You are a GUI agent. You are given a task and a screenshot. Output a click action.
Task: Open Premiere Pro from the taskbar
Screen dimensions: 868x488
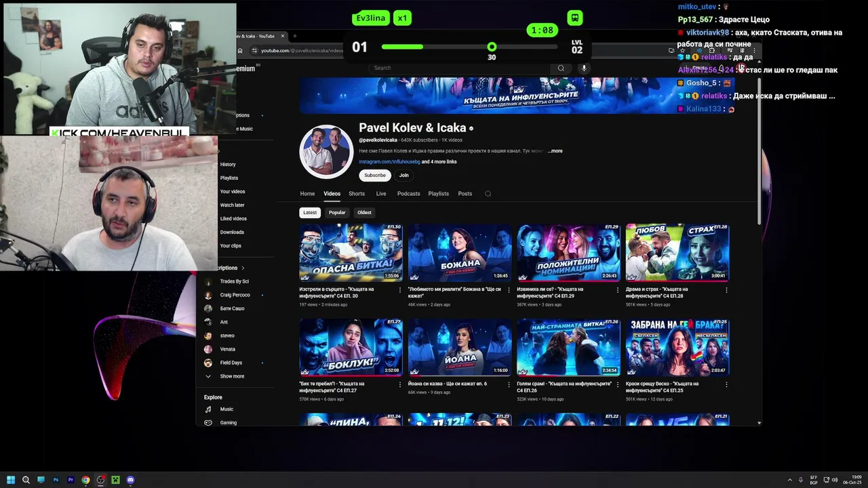pyautogui.click(x=71, y=480)
